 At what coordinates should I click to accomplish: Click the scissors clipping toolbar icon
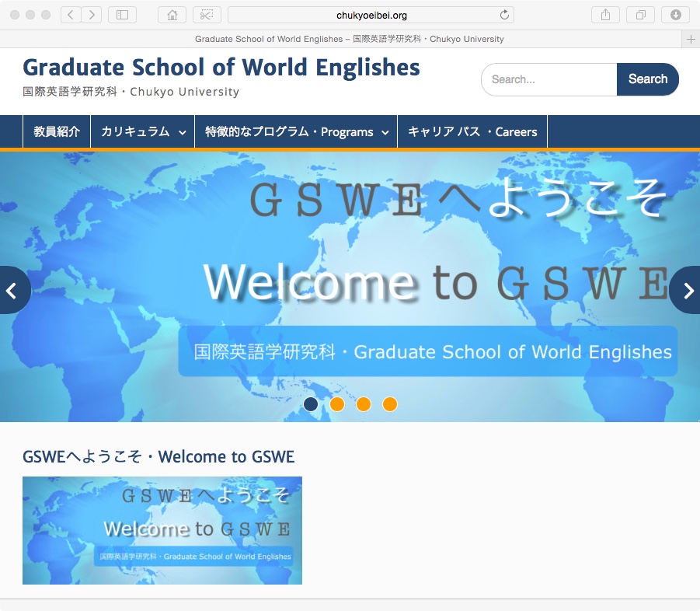coord(207,15)
